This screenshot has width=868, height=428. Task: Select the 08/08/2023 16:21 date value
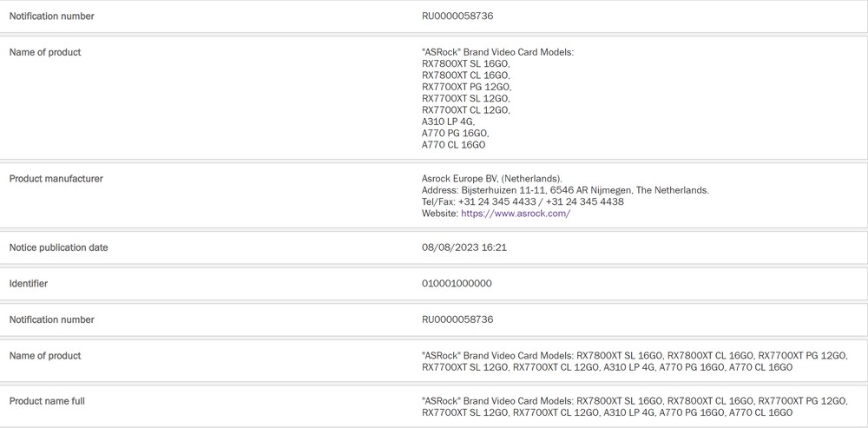464,247
